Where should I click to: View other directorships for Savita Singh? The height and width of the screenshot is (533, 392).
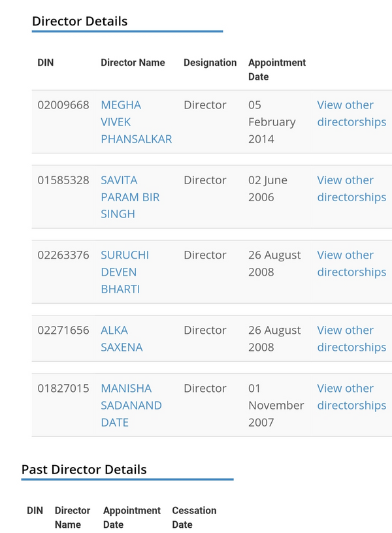pos(351,189)
